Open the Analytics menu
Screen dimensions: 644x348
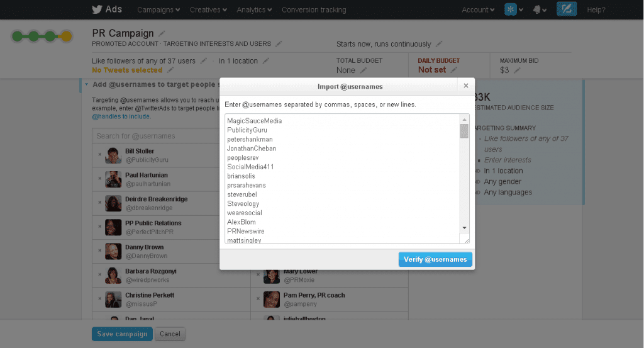[x=254, y=10]
